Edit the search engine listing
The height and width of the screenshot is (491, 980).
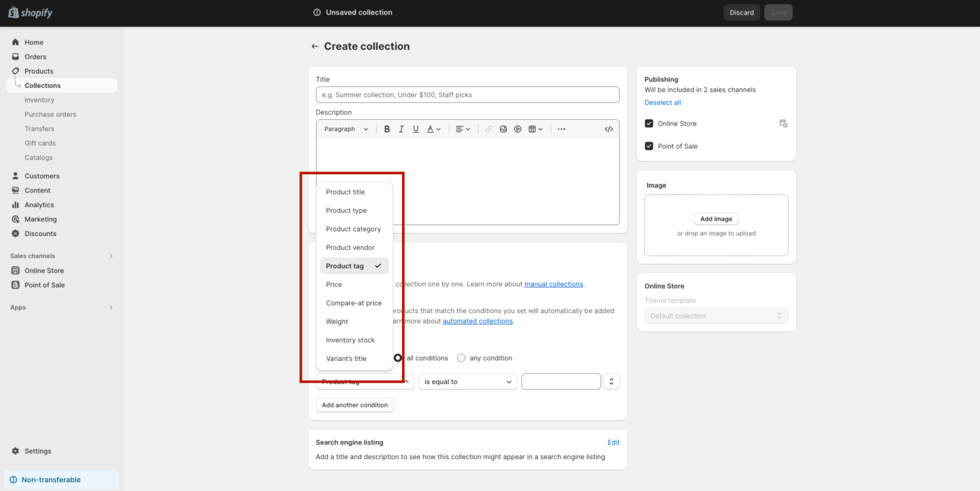tap(613, 443)
